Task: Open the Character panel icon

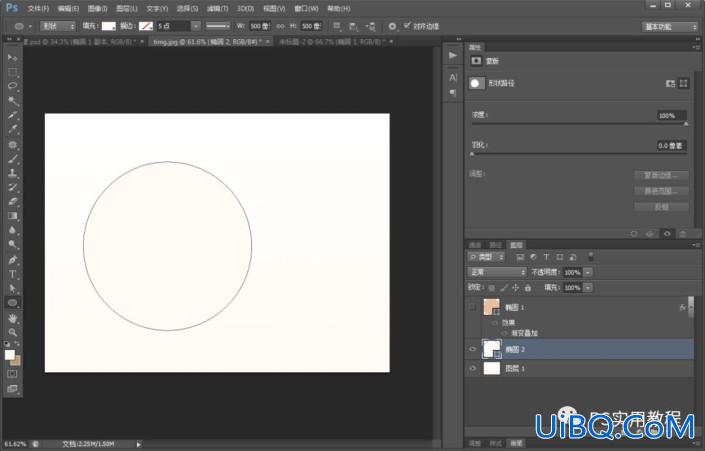Action: coord(453,78)
